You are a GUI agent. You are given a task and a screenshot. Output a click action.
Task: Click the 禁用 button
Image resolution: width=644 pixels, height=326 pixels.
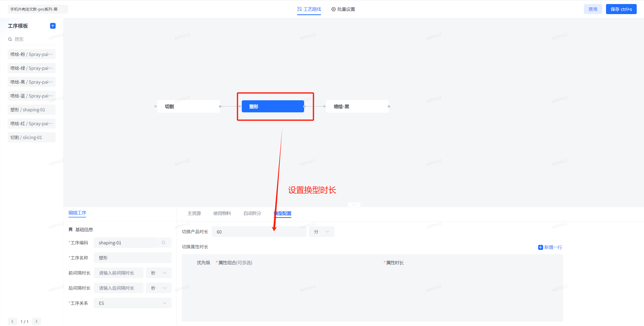[x=593, y=9]
